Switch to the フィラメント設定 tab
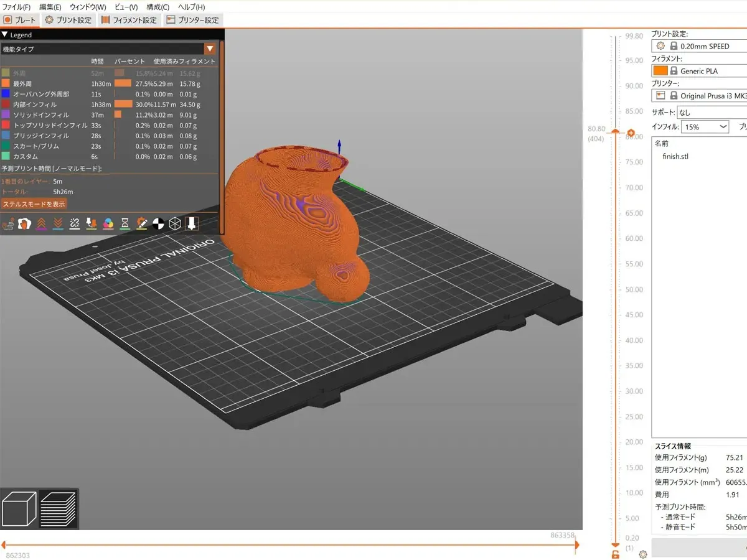 coord(129,20)
